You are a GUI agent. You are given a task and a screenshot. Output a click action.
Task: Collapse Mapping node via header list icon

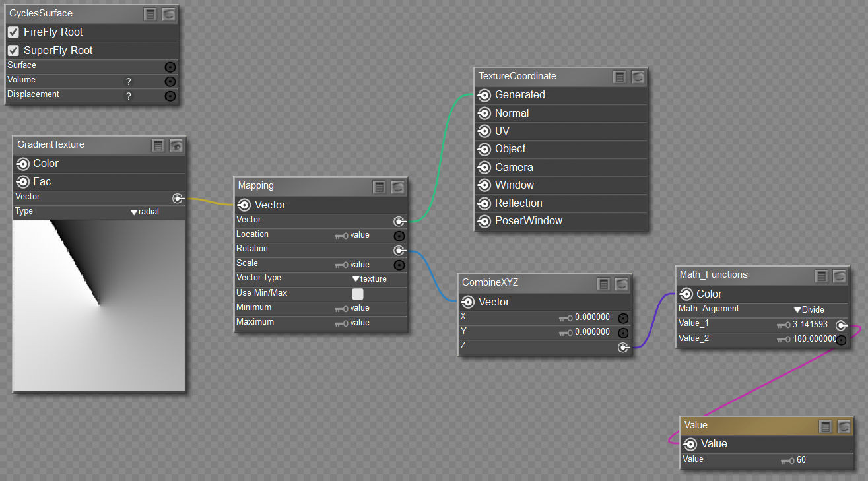click(x=380, y=187)
